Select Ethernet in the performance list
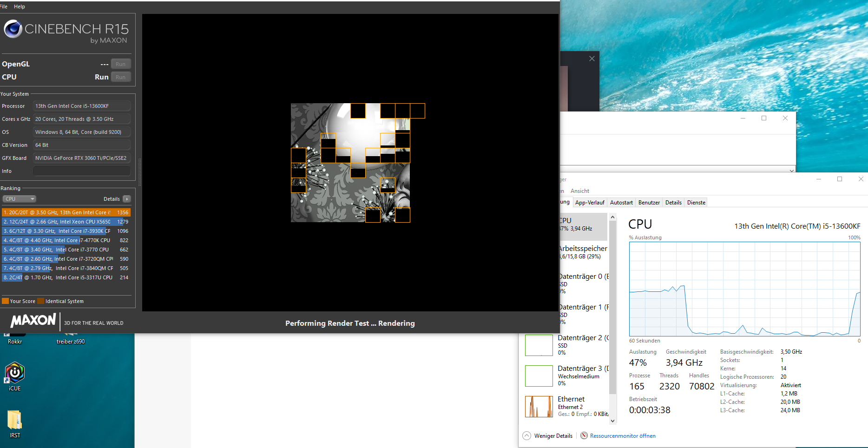The width and height of the screenshot is (868, 448). [567, 406]
